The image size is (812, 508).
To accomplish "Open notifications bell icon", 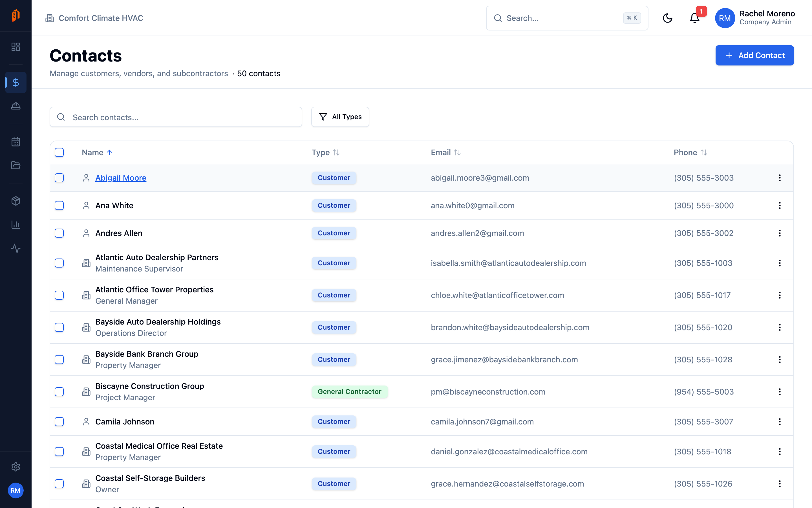I will pyautogui.click(x=694, y=18).
